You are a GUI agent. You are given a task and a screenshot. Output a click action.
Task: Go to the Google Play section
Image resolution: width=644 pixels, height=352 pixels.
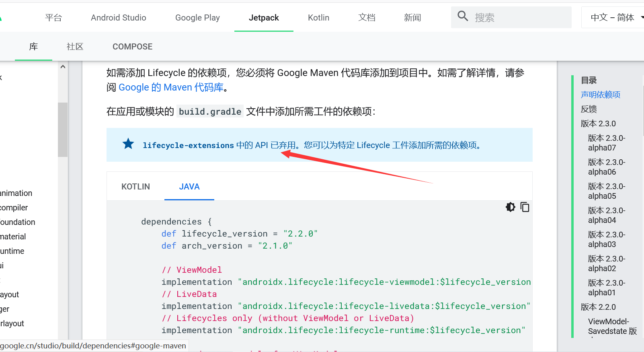click(x=197, y=18)
